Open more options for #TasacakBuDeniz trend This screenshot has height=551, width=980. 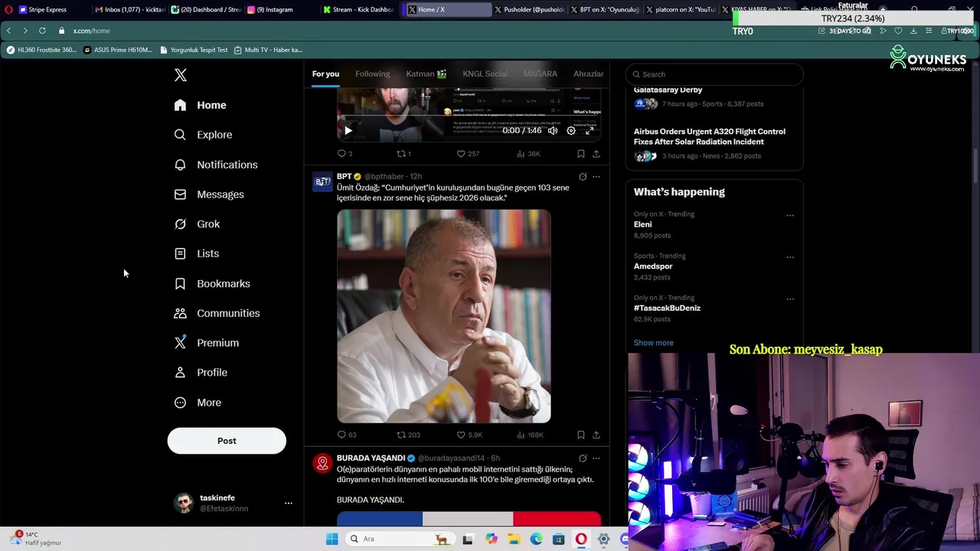pyautogui.click(x=790, y=299)
